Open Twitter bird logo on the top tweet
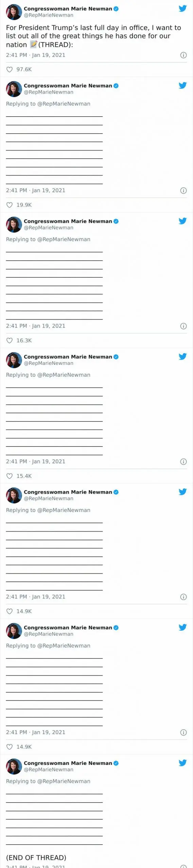The width and height of the screenshot is (193, 868). 183,8
